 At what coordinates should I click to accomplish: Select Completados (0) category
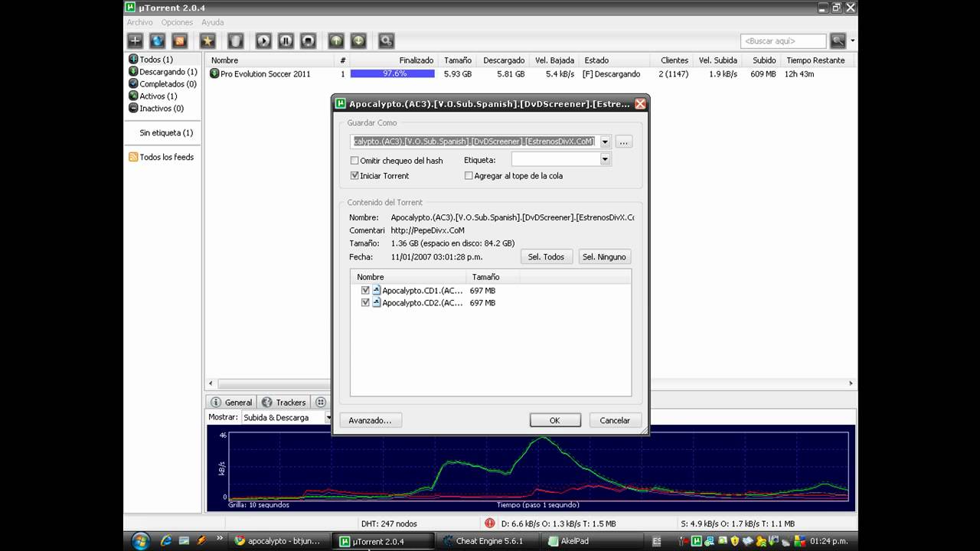162,84
